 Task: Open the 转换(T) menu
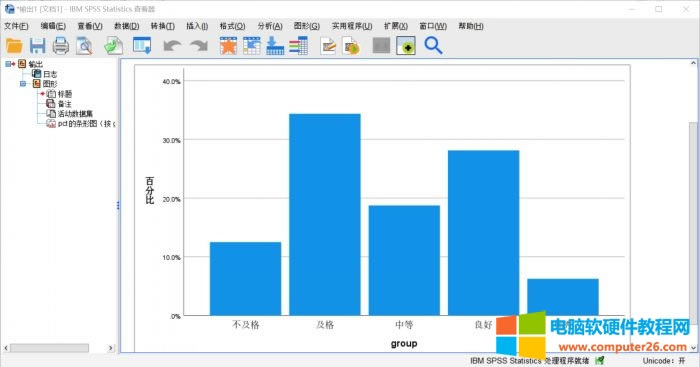click(x=162, y=26)
